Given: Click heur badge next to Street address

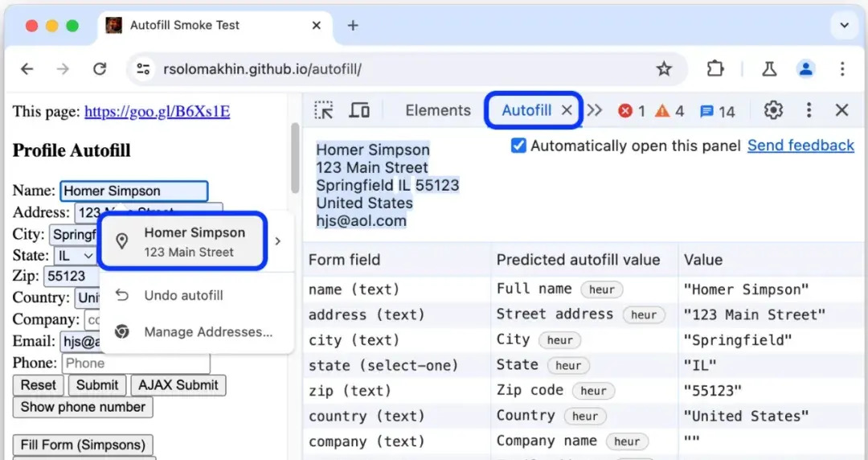Looking at the screenshot, I should pos(644,314).
